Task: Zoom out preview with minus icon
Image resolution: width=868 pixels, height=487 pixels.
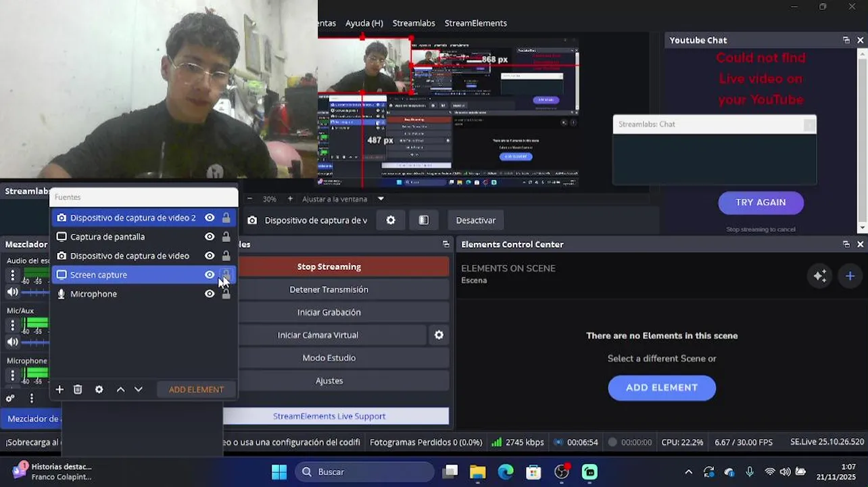Action: coord(249,199)
